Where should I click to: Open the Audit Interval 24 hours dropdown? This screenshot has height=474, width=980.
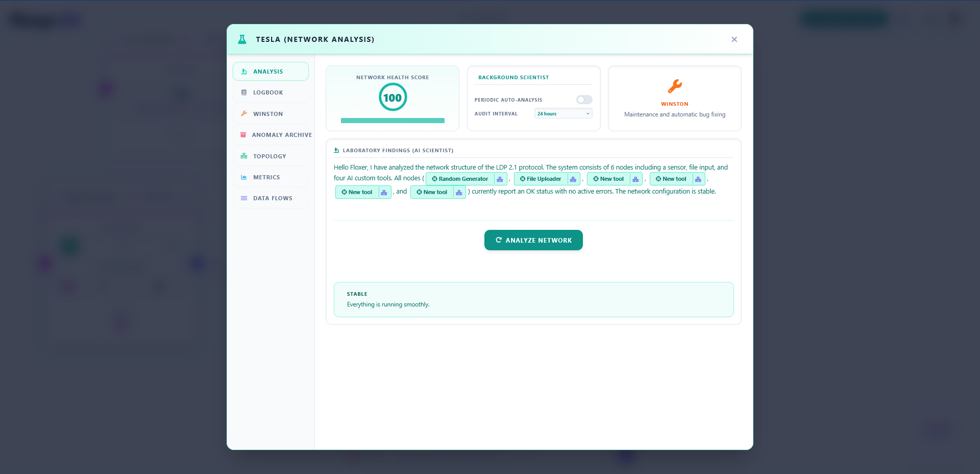pyautogui.click(x=563, y=113)
